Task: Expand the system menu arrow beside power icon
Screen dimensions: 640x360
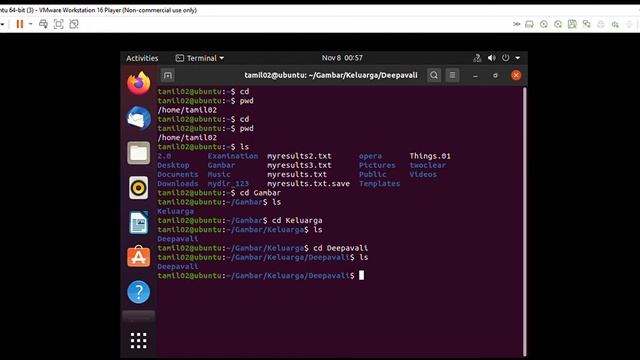Action: coord(518,58)
